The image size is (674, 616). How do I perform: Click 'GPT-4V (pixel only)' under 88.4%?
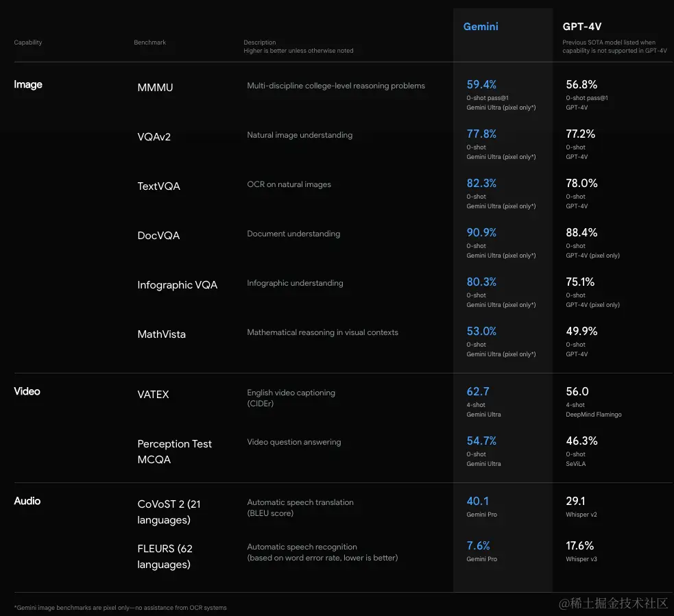593,256
